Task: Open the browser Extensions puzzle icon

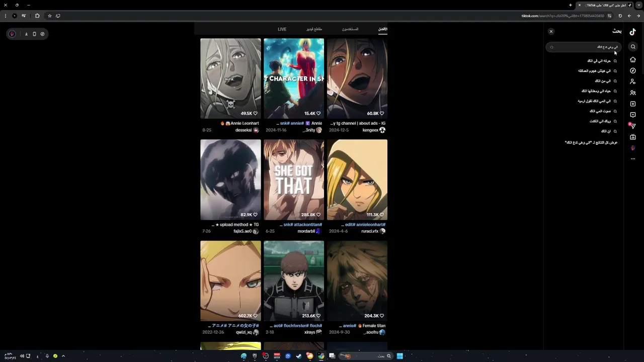Action: pos(37,16)
